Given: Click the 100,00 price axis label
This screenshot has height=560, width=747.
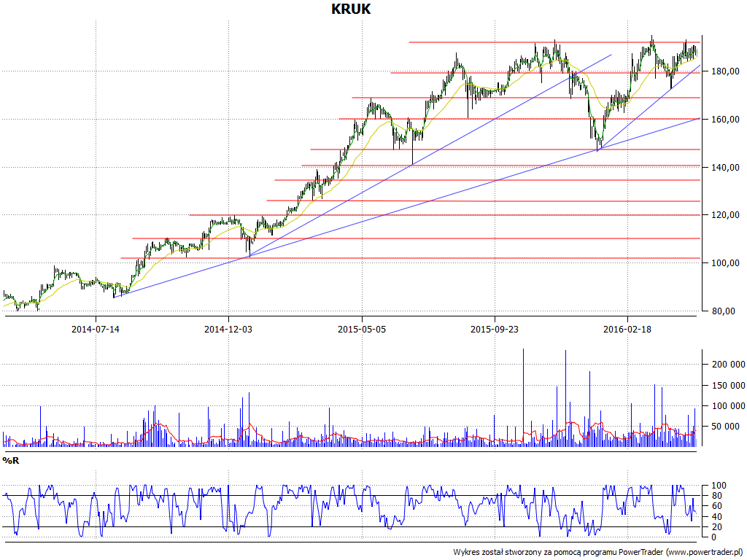Looking at the screenshot, I should tap(726, 262).
